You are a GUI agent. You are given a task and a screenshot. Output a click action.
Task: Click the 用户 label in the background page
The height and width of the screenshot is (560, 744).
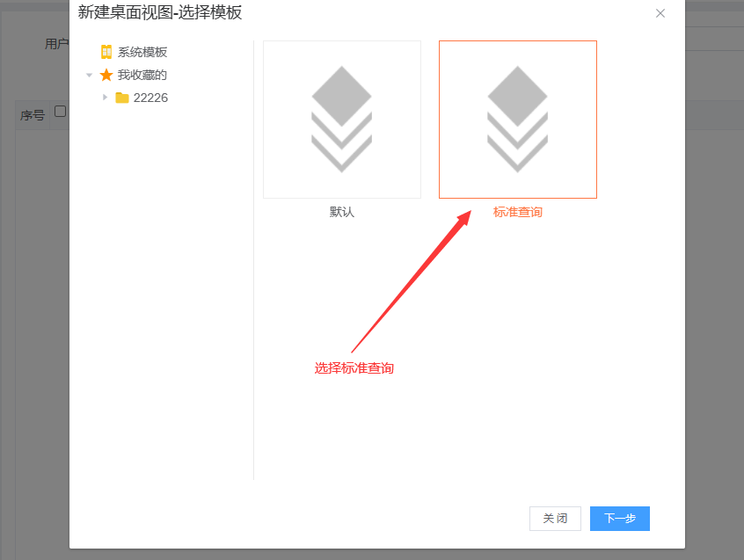tap(56, 44)
